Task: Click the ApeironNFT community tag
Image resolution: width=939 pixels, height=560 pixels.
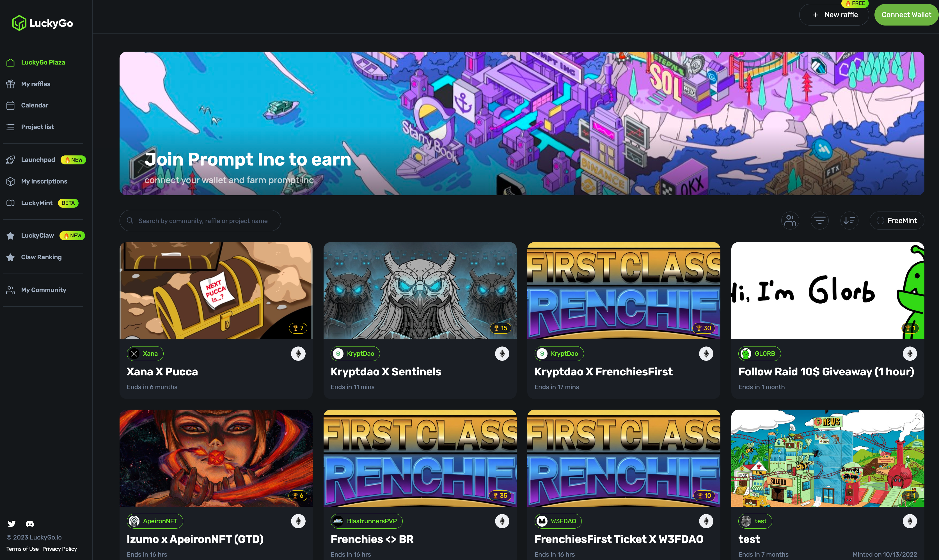Action: (155, 521)
